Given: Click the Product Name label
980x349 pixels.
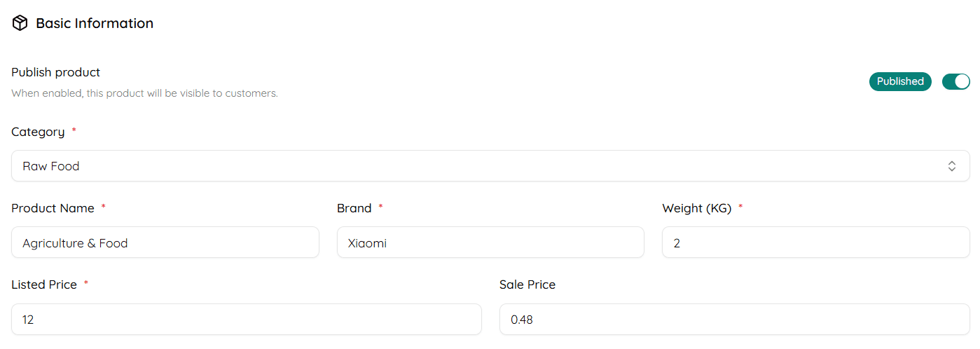Looking at the screenshot, I should point(53,208).
